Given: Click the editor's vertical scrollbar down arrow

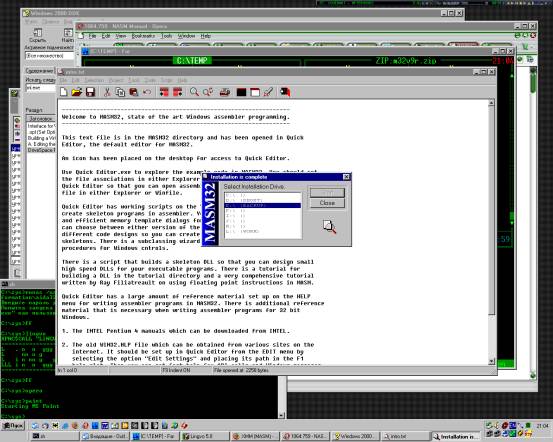Looking at the screenshot, I should (491, 361).
